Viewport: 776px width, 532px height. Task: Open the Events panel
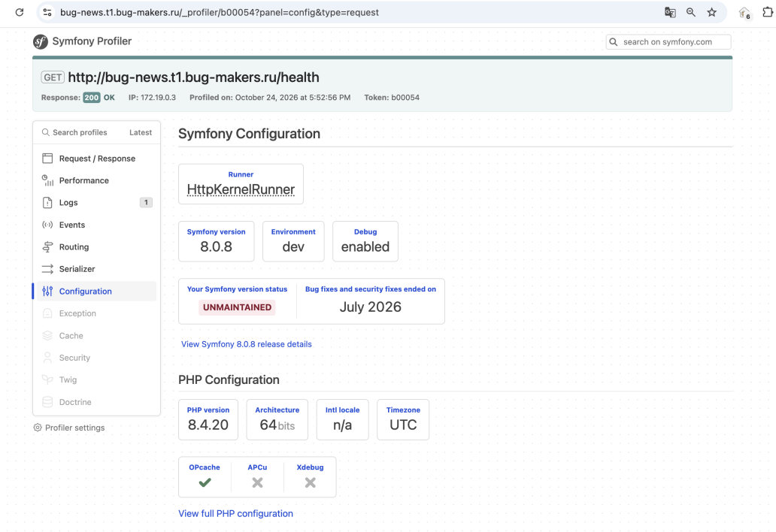[x=96, y=225]
